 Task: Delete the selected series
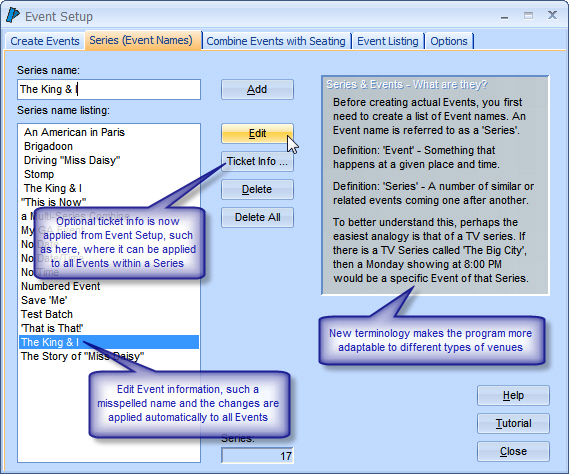click(x=257, y=189)
